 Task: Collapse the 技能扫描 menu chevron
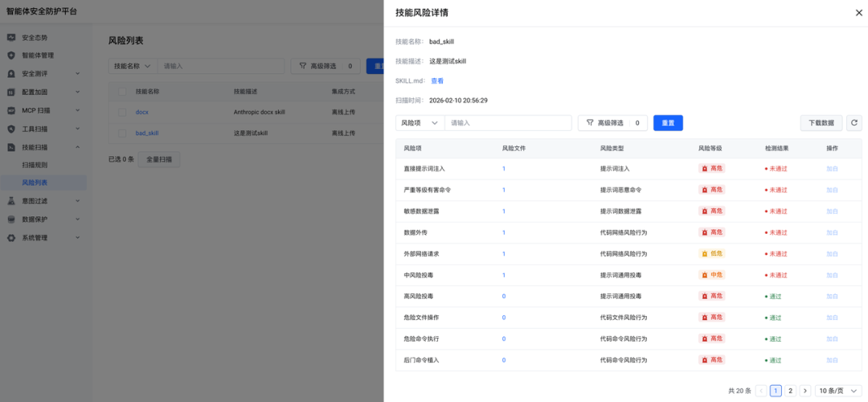(77, 147)
